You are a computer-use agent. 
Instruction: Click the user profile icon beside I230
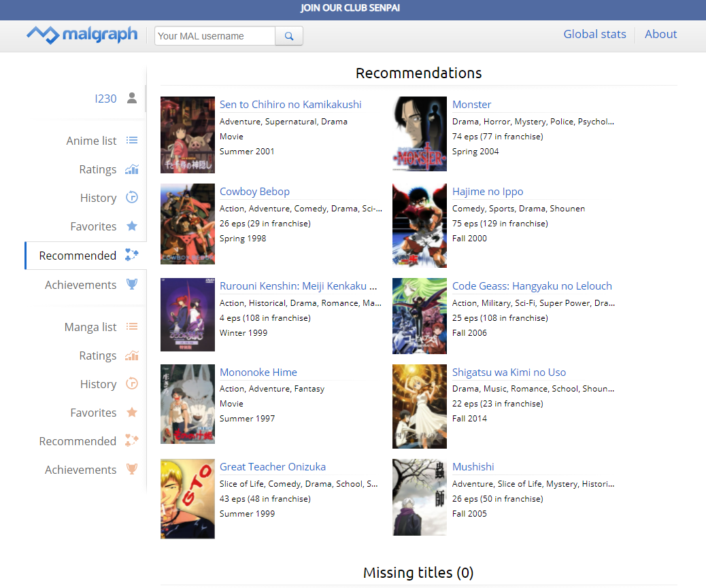click(x=132, y=98)
